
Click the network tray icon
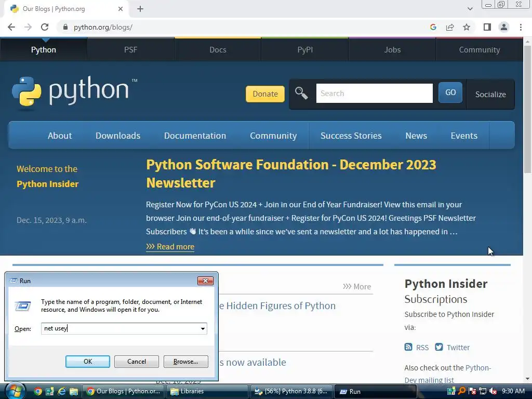click(483, 391)
